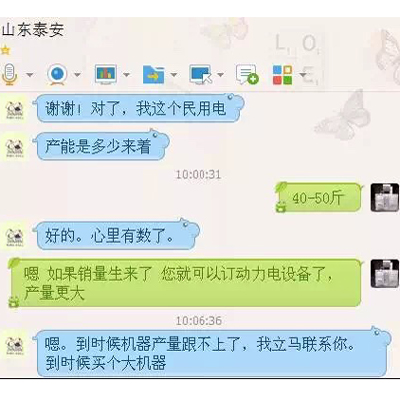Open contact avatar beside 谢谢 message

(15, 110)
